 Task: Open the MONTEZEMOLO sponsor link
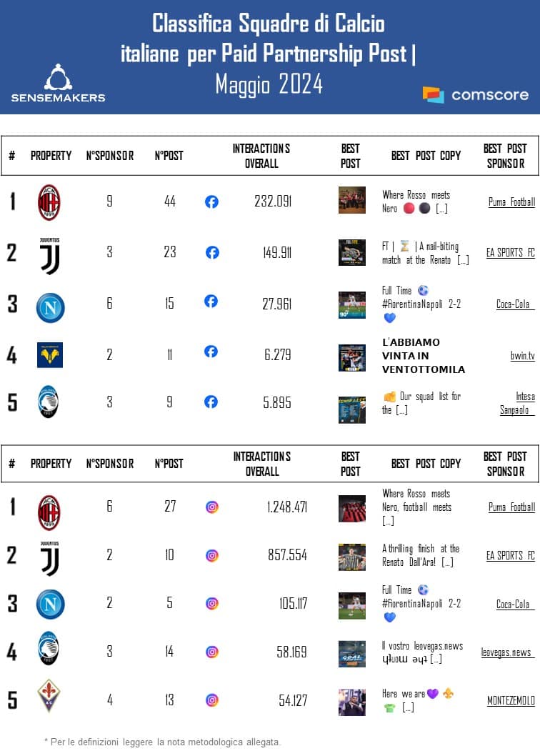511,701
